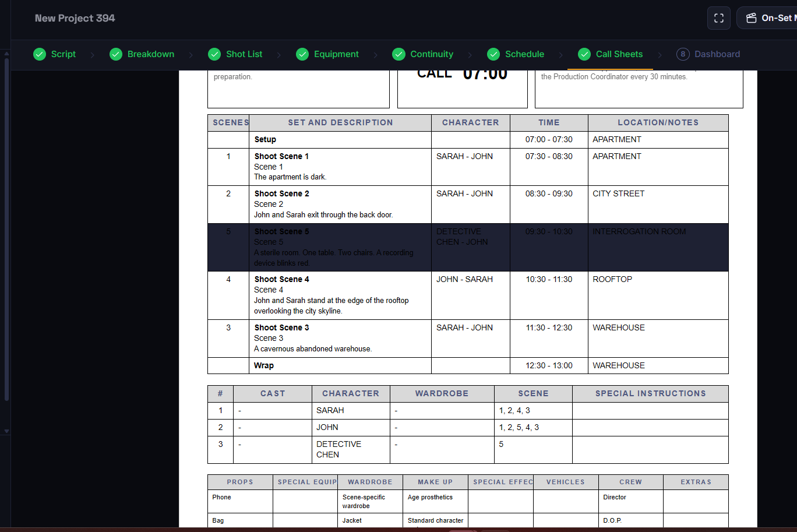Open the Call Sheets tab

point(619,54)
